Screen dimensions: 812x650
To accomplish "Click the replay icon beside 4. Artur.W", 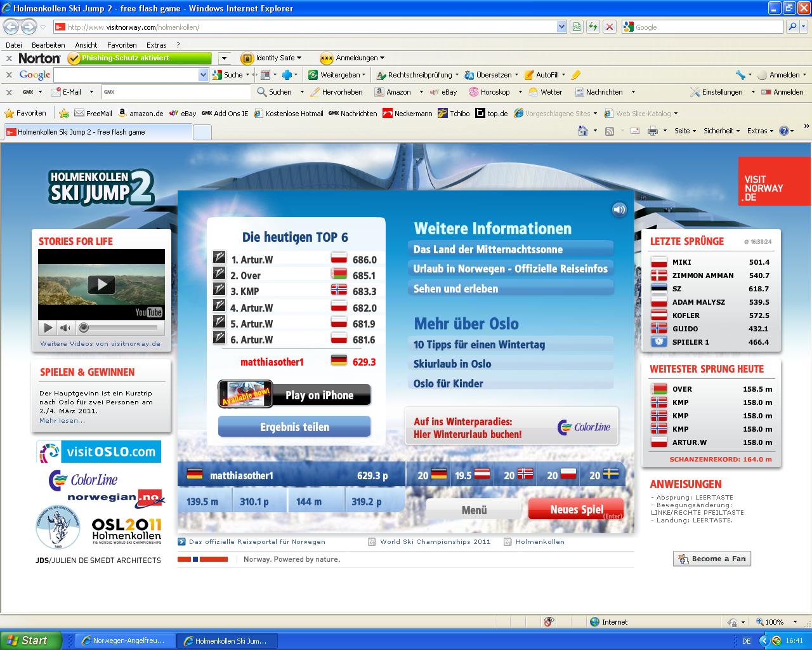I will pyautogui.click(x=219, y=306).
